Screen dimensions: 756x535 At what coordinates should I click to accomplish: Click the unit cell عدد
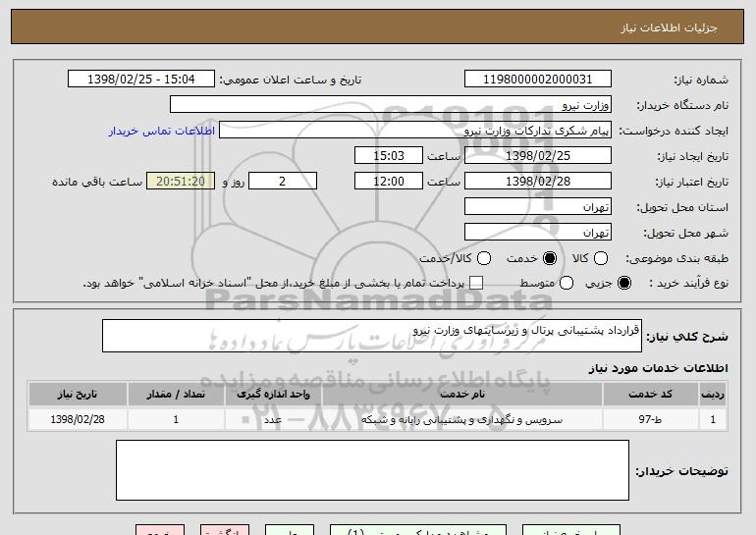point(273,419)
